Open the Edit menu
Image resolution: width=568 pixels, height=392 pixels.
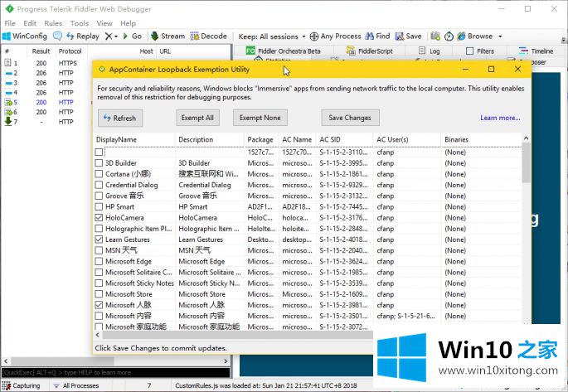[x=30, y=23]
